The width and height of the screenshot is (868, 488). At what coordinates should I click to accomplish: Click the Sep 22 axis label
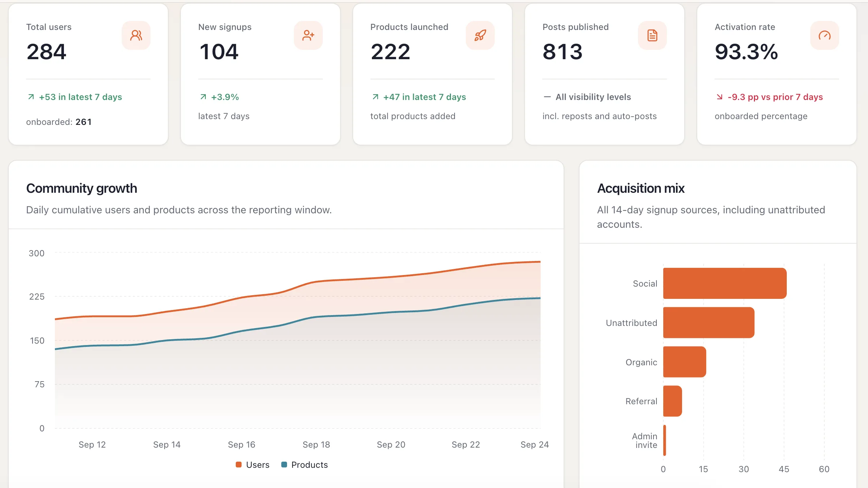point(466,445)
